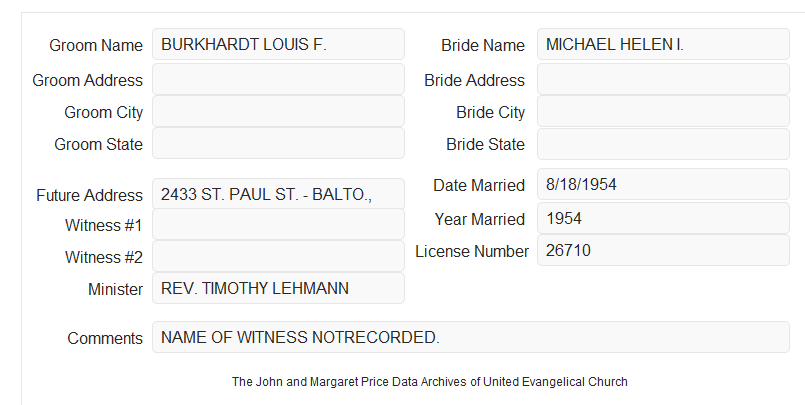Click the John and Margaret Price footer text
This screenshot has width=805, height=405.
tap(430, 382)
